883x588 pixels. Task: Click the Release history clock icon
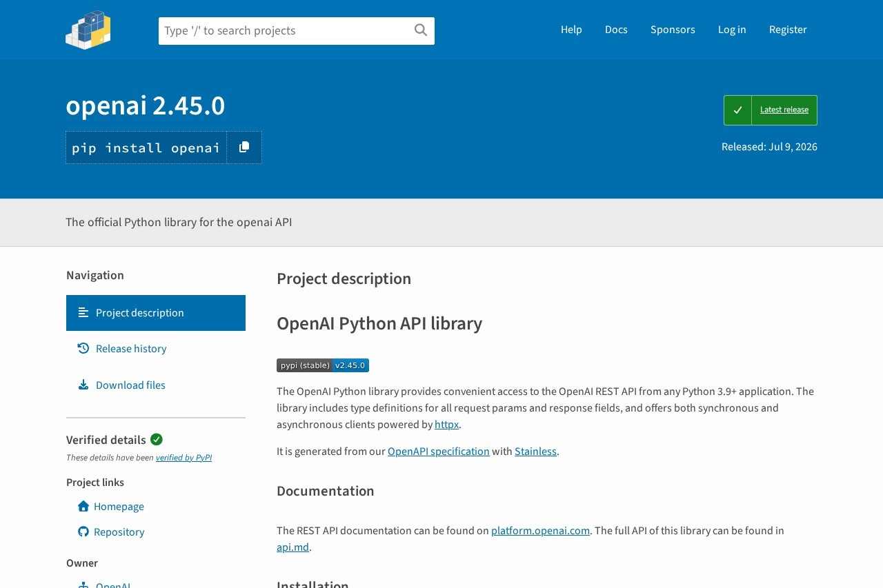(83, 349)
